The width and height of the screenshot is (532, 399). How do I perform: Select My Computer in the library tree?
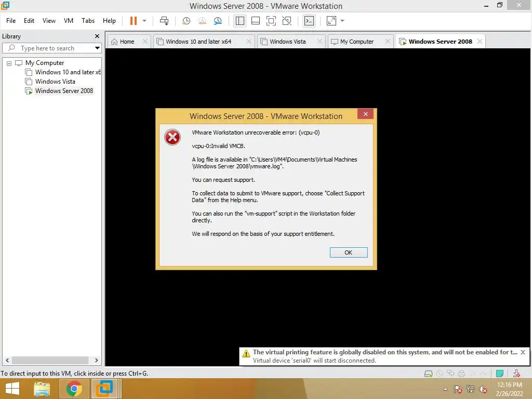click(x=45, y=63)
